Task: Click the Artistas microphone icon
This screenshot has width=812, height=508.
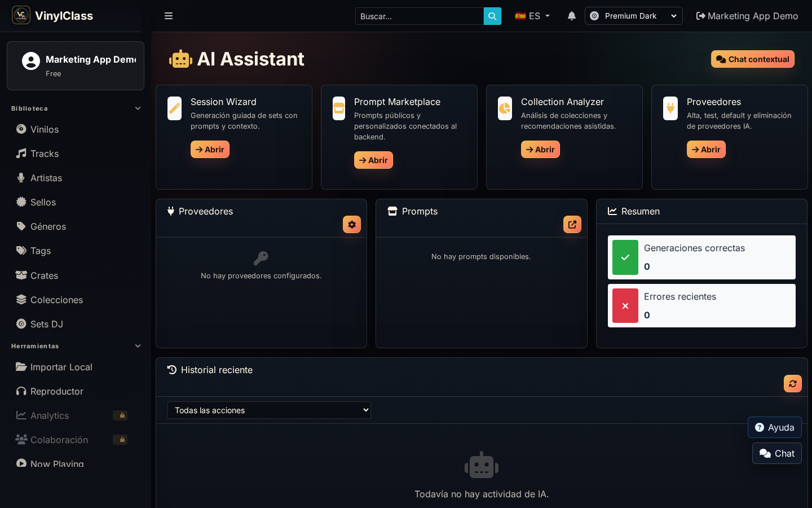Action: click(21, 177)
